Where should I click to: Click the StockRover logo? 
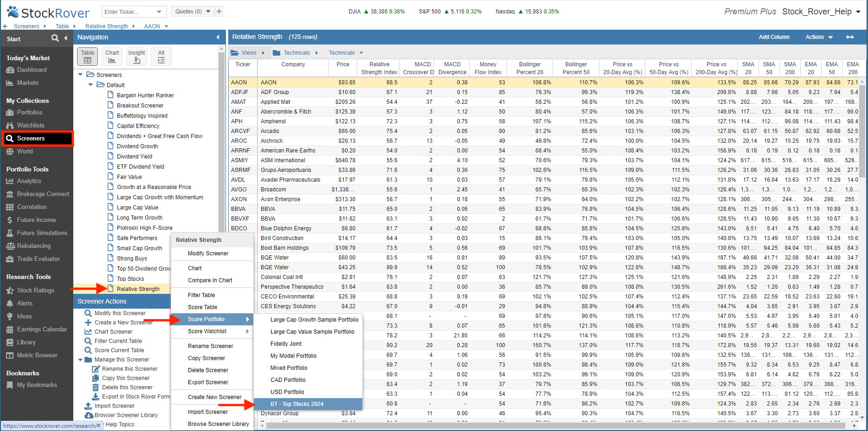(48, 12)
